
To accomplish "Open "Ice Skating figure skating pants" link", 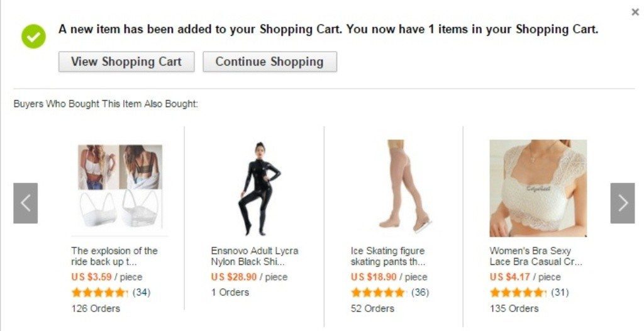I will [x=388, y=256].
